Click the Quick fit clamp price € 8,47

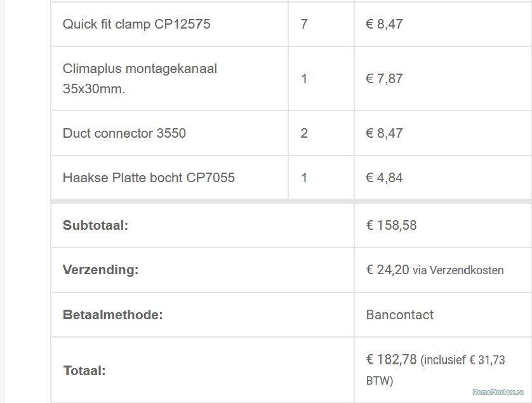pos(384,24)
